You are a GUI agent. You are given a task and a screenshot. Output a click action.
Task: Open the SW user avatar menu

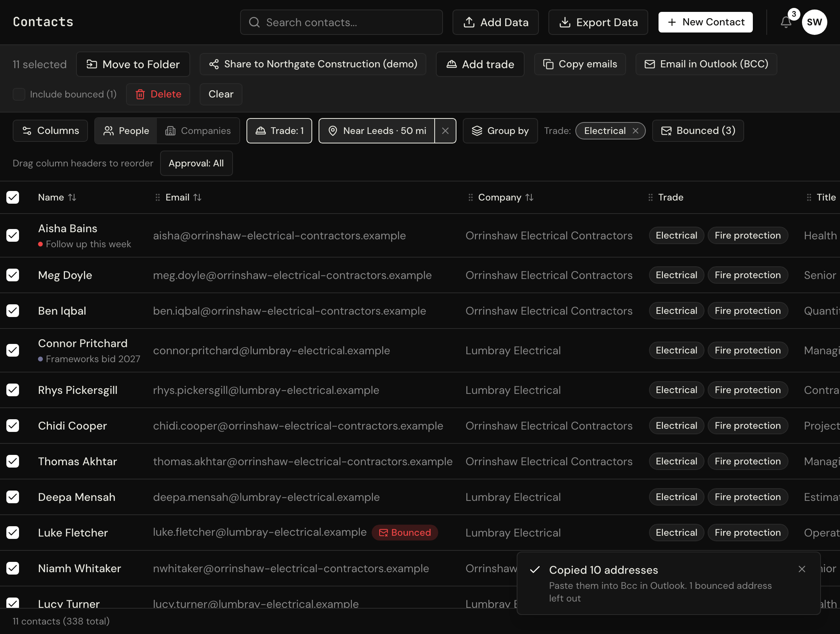[814, 22]
